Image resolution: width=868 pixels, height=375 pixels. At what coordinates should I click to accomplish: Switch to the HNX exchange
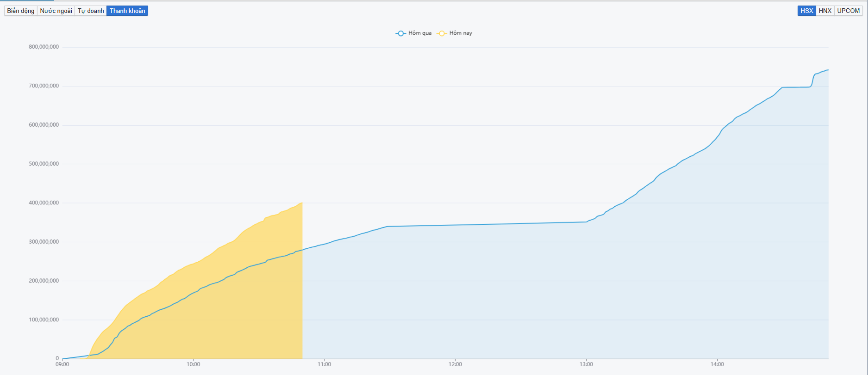(x=825, y=11)
